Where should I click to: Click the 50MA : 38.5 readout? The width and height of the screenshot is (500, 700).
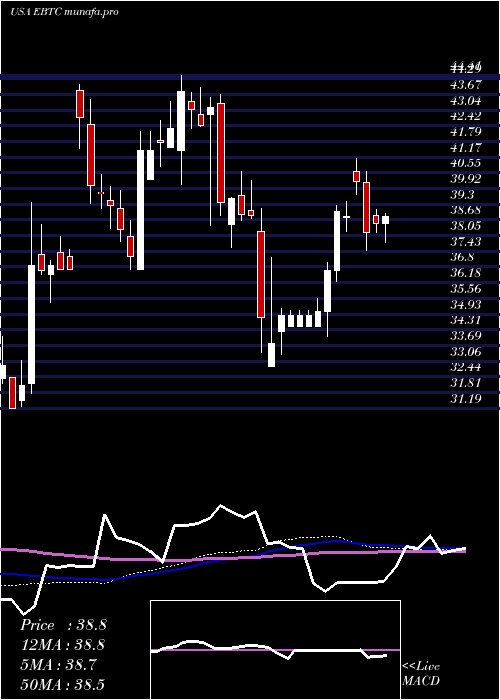pos(63,685)
